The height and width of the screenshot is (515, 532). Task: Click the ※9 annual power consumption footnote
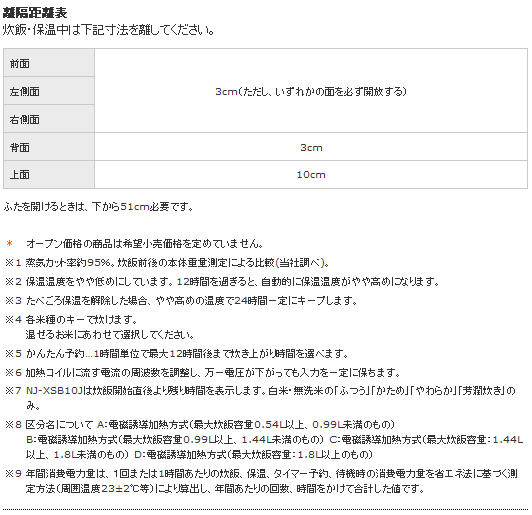[261, 481]
